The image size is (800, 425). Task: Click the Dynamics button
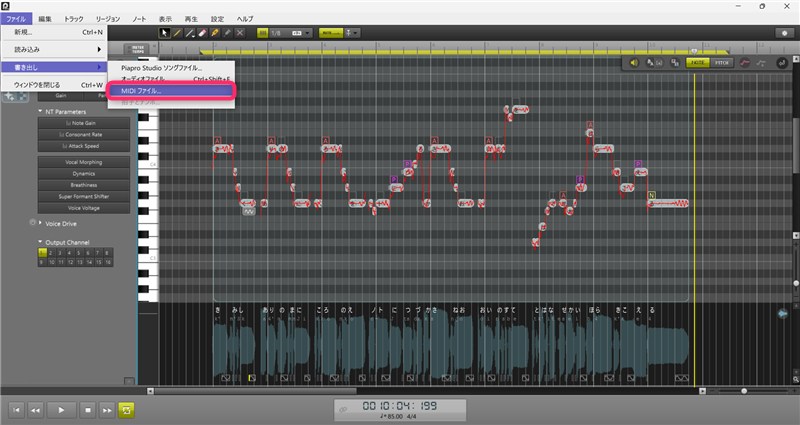84,173
